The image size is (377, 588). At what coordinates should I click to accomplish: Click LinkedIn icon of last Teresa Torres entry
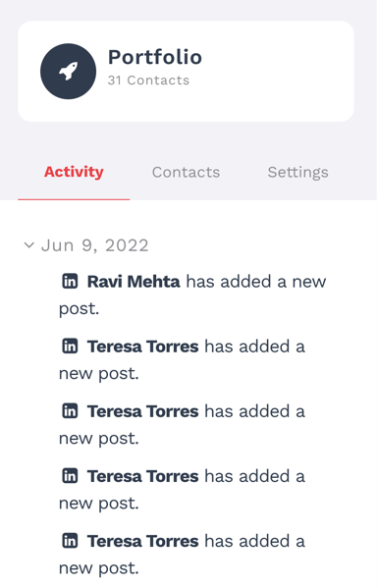[x=70, y=540]
